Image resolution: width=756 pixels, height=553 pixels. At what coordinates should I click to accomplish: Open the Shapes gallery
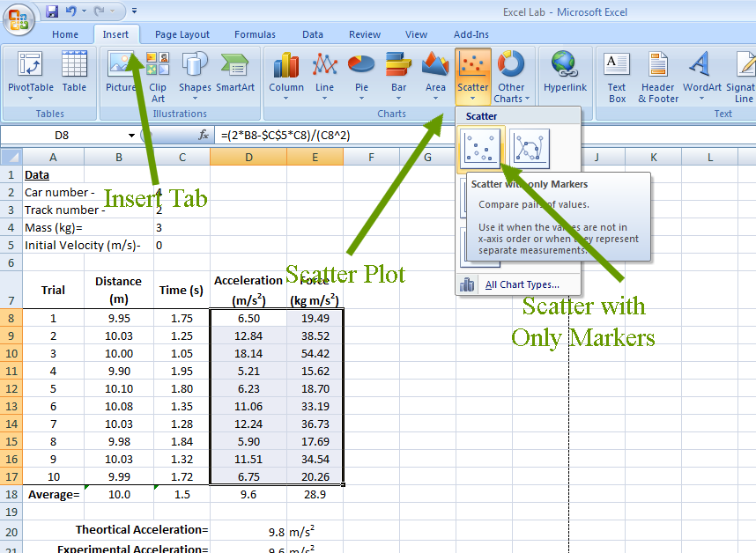pos(195,75)
